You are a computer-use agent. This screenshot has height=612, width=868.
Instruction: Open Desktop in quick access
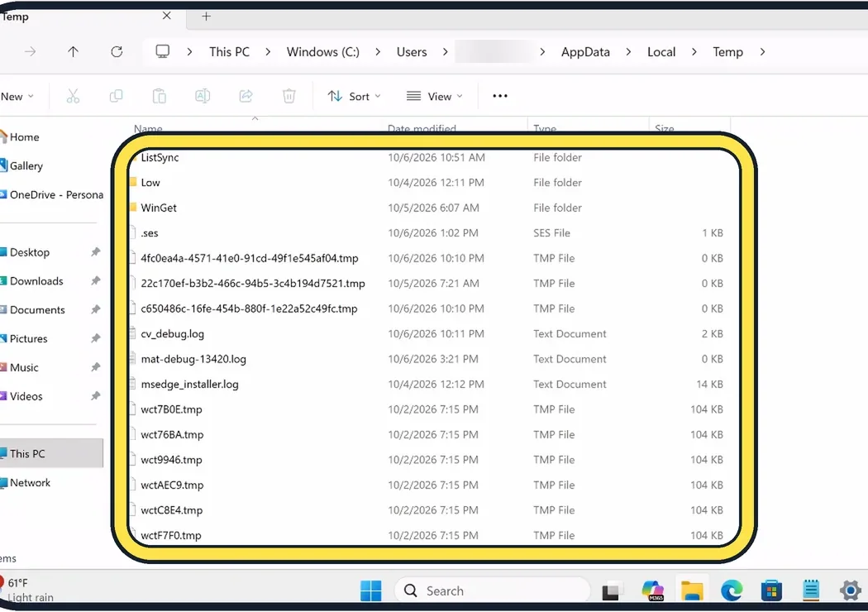coord(29,252)
